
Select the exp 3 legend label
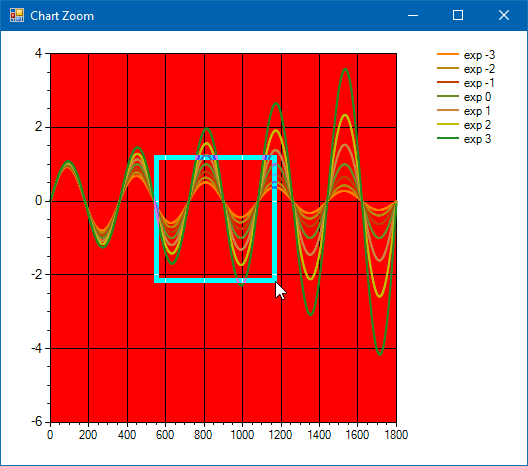[477, 139]
